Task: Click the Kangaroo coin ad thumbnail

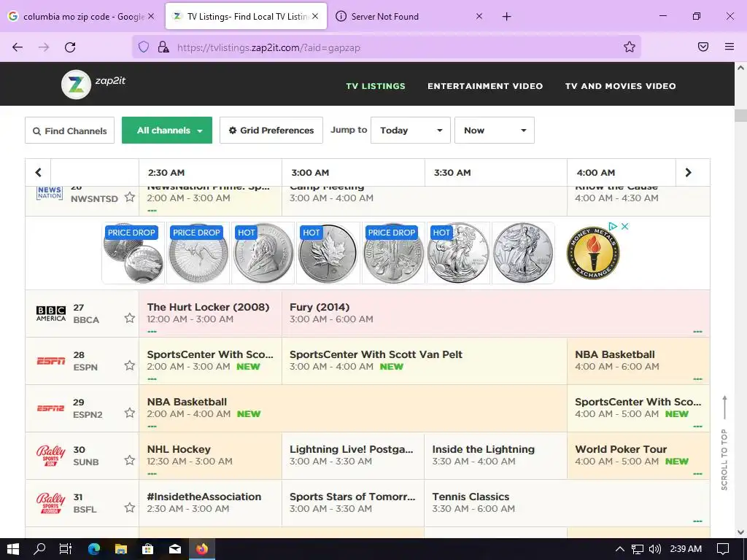Action: (198, 253)
